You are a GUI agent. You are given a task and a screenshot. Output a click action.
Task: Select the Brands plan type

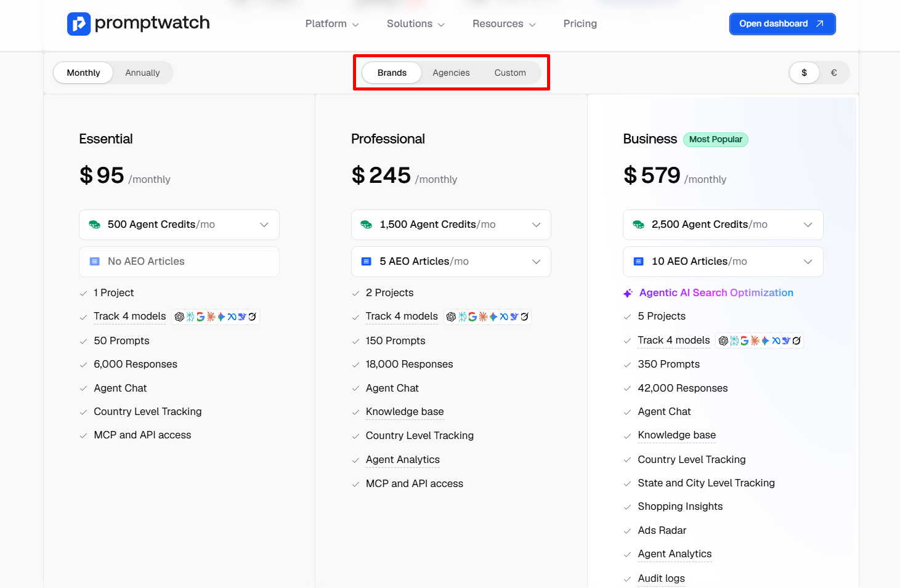pos(392,73)
